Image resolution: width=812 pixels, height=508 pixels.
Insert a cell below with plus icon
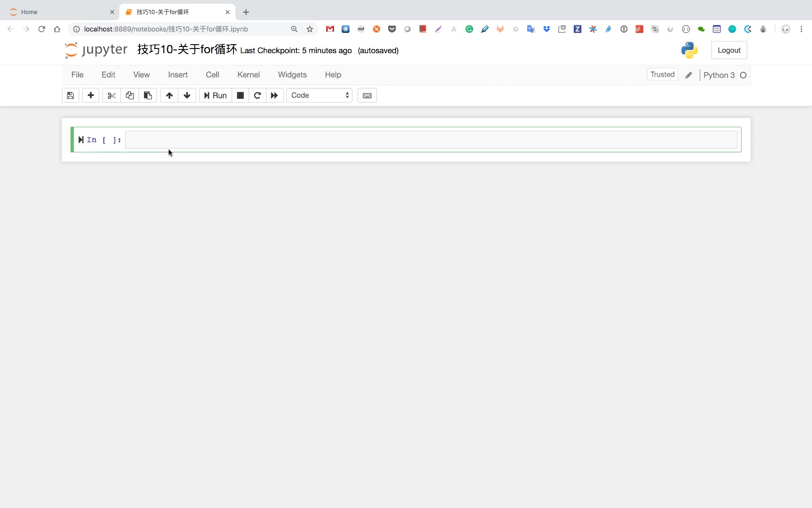click(x=91, y=95)
